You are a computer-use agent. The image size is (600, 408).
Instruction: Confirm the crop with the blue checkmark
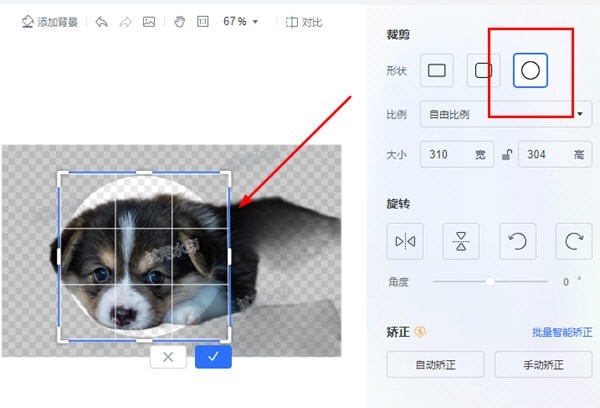coord(213,357)
